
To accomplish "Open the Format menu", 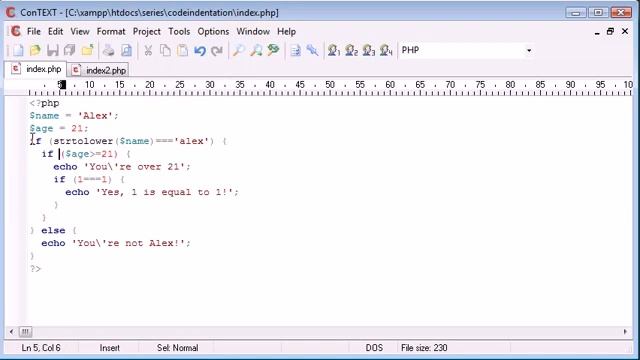I will point(111,31).
